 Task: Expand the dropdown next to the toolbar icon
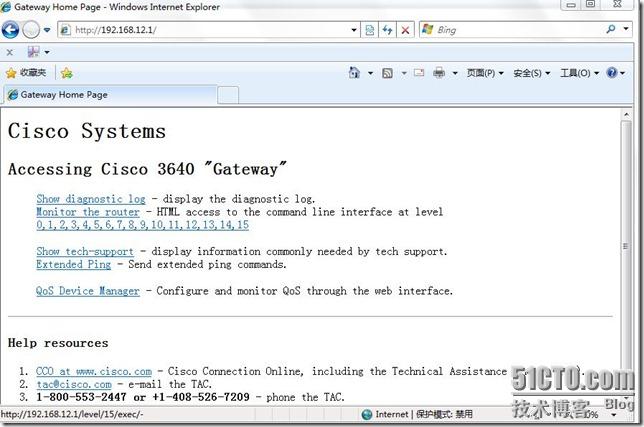(x=47, y=52)
